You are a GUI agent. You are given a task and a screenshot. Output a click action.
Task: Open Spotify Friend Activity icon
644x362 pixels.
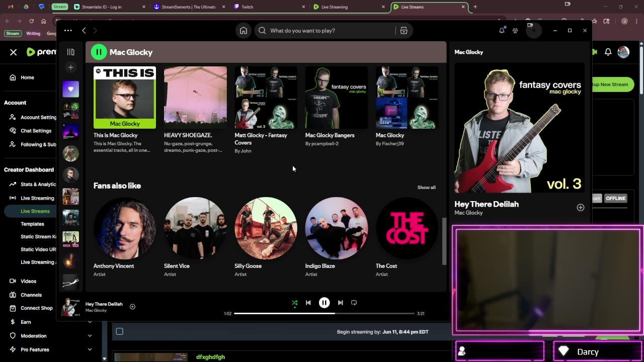(515, 31)
